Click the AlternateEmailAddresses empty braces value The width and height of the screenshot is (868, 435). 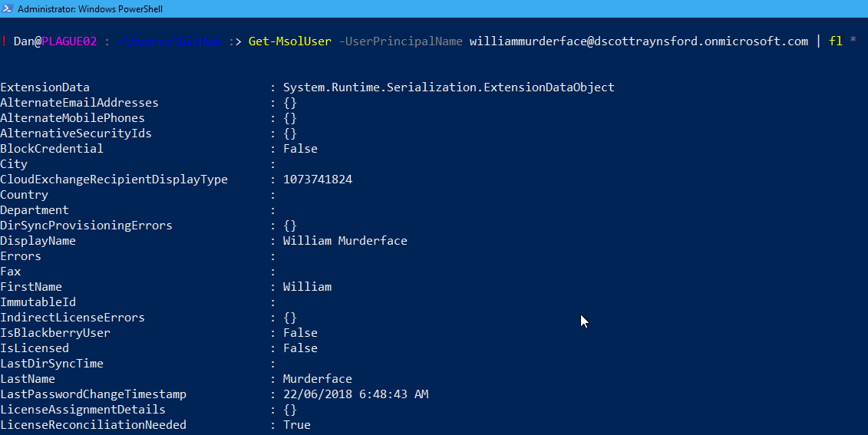[x=290, y=102]
